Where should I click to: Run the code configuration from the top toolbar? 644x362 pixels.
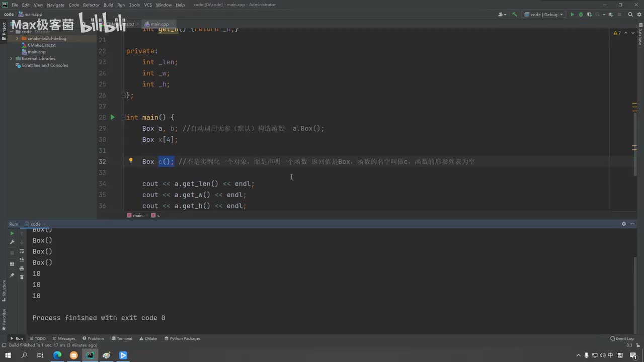(572, 15)
